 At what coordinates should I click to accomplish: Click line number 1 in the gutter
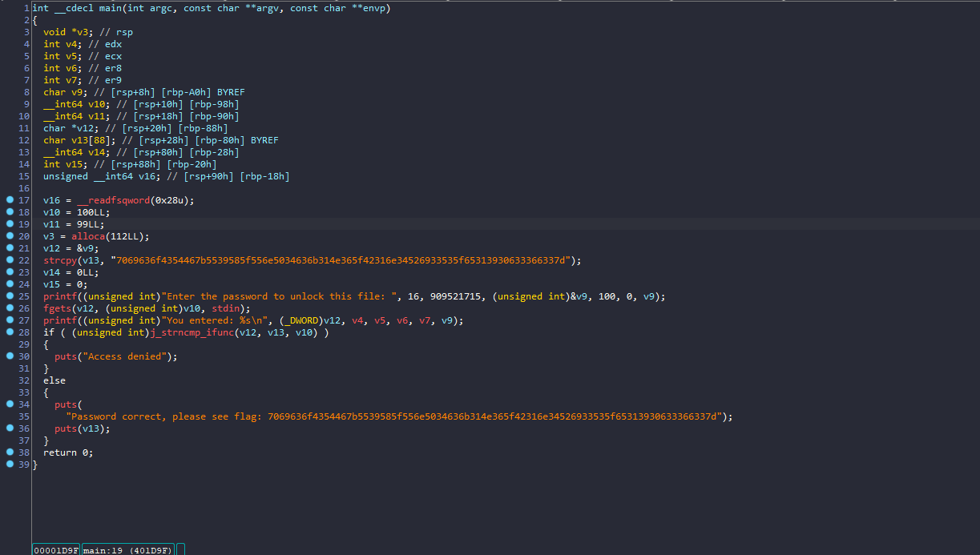tap(26, 8)
